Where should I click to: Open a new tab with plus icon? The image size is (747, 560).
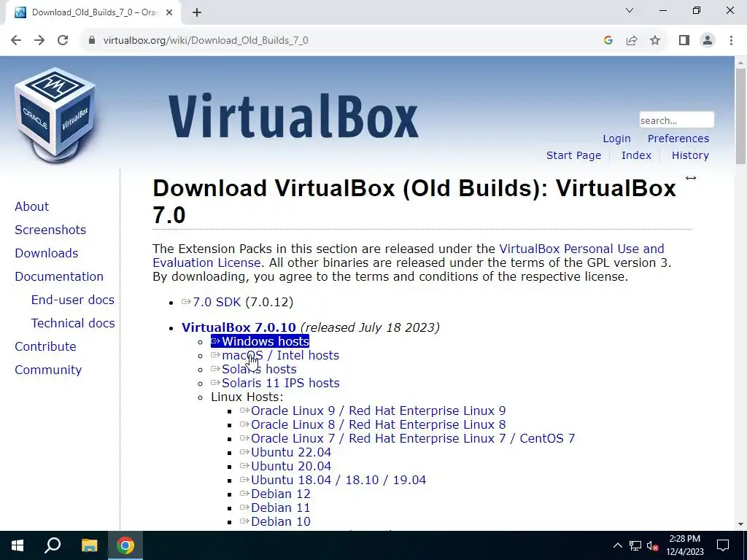[x=197, y=12]
